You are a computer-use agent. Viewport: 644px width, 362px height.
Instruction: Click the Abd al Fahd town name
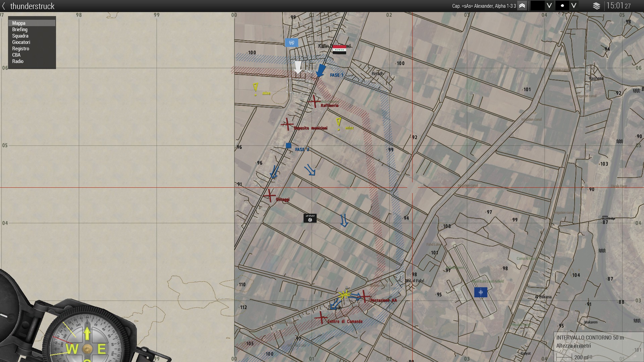tap(415, 281)
